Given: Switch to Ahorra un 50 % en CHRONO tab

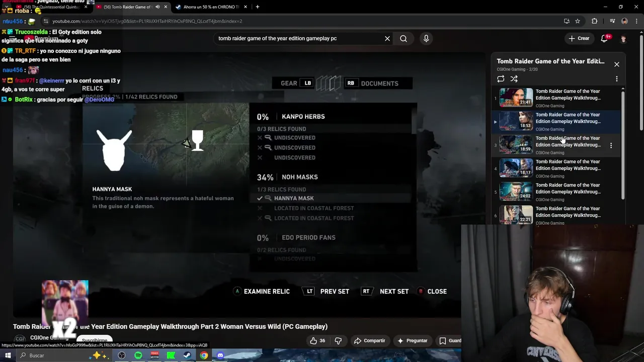Looking at the screenshot, I should point(211,7).
